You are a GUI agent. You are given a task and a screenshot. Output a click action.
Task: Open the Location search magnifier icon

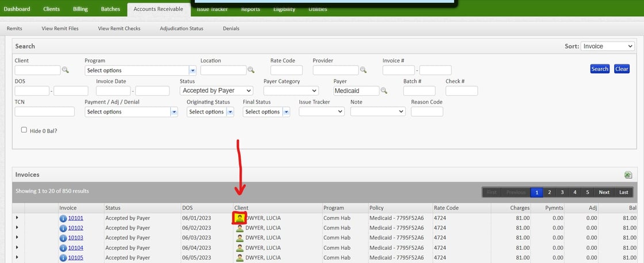point(251,70)
